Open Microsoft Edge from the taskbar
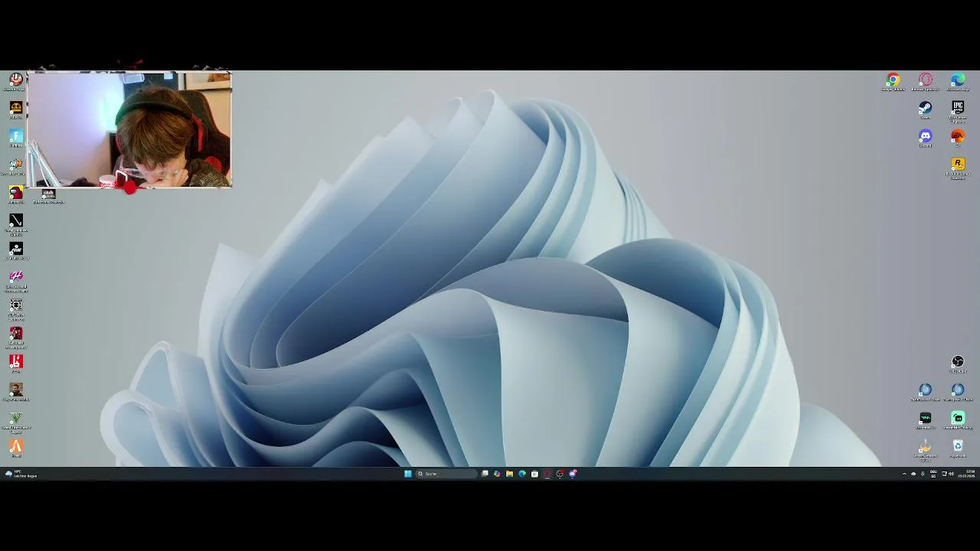Screen dimensions: 980x551 [x=522, y=474]
